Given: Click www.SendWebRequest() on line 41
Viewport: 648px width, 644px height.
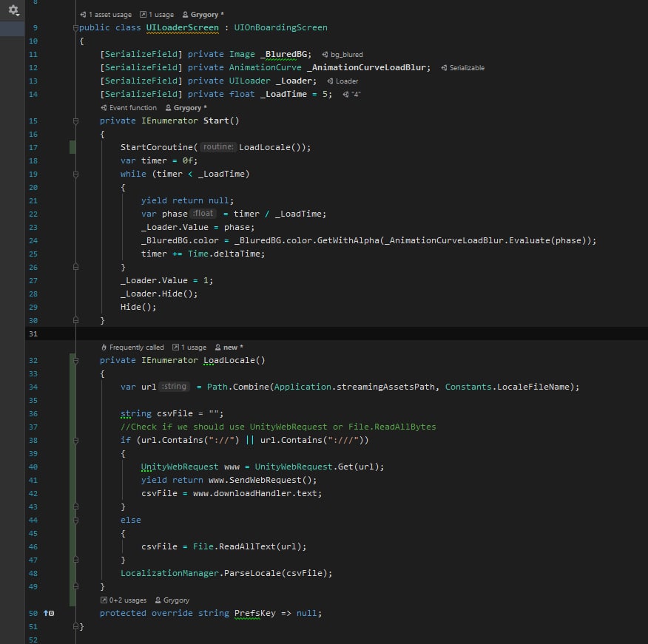Looking at the screenshot, I should pyautogui.click(x=260, y=480).
